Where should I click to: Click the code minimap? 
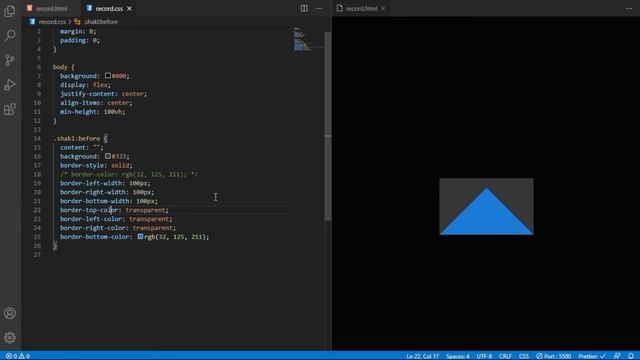click(302, 39)
